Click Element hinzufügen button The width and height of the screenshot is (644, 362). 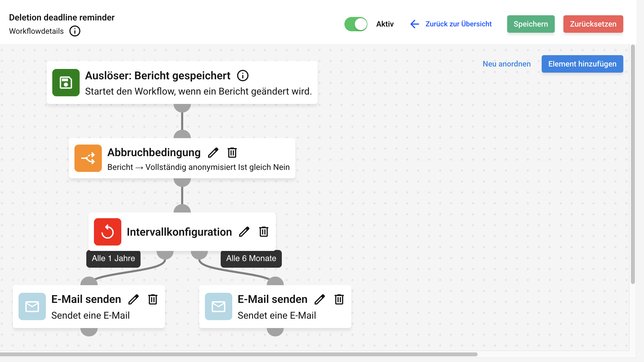pos(582,64)
